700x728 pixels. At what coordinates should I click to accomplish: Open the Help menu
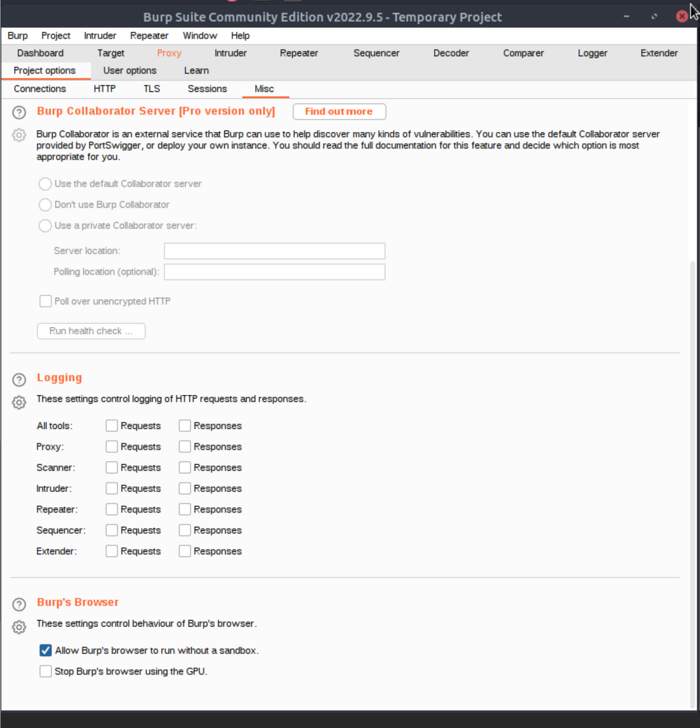pos(240,35)
